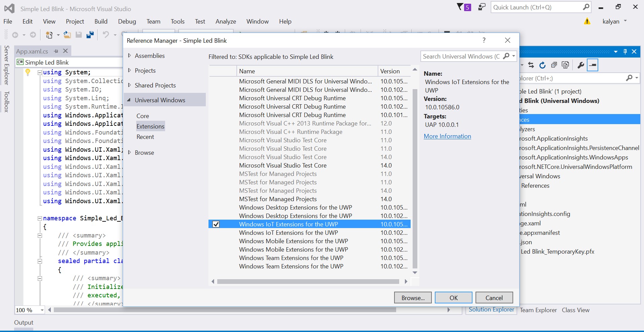Click the Navigate Forward toolbar arrow

33,35
